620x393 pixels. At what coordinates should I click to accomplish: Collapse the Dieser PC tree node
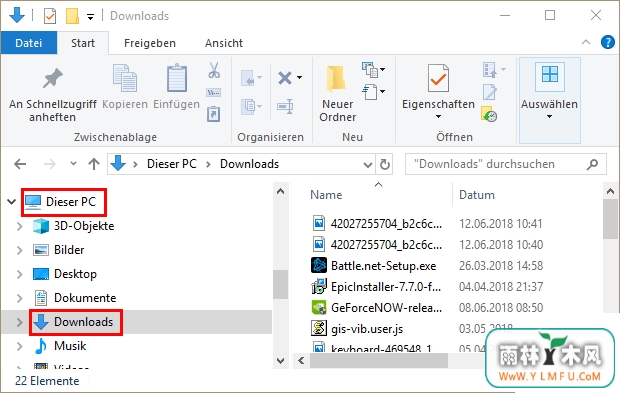pyautogui.click(x=11, y=202)
